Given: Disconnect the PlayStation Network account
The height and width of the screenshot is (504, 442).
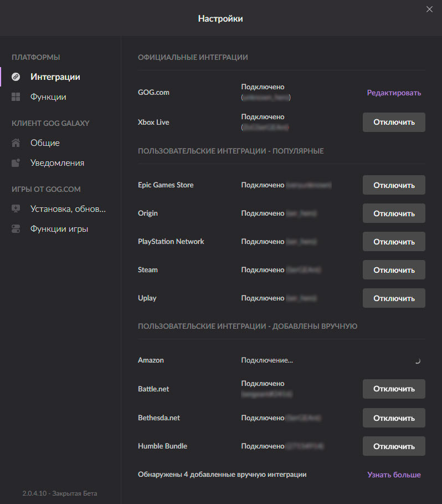Looking at the screenshot, I should 394,242.
